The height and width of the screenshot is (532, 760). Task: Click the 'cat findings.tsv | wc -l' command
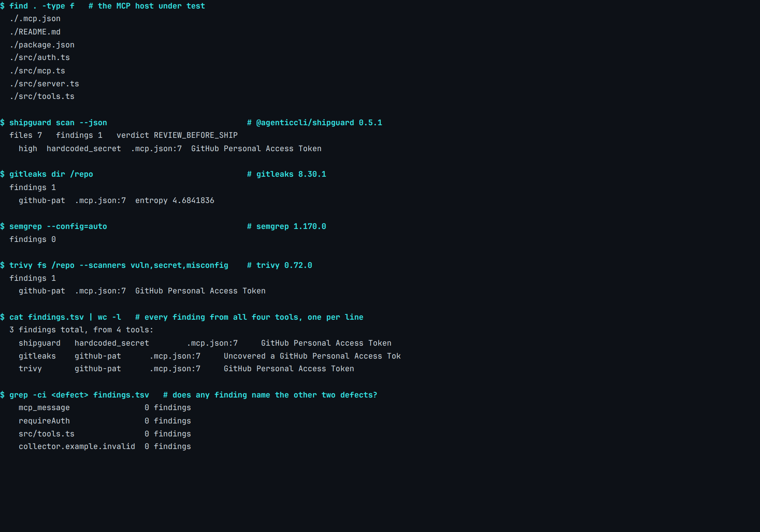coord(65,317)
